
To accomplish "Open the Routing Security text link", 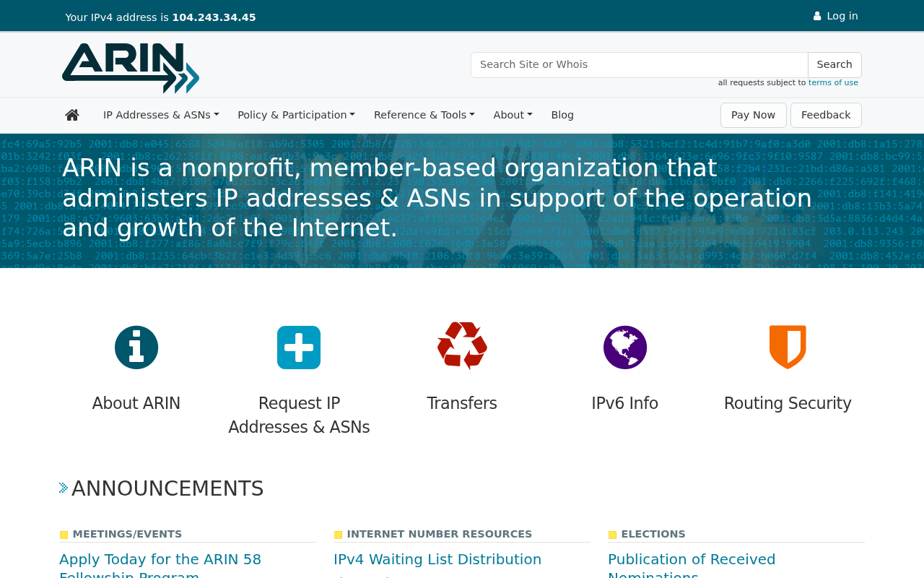I will coord(788,403).
